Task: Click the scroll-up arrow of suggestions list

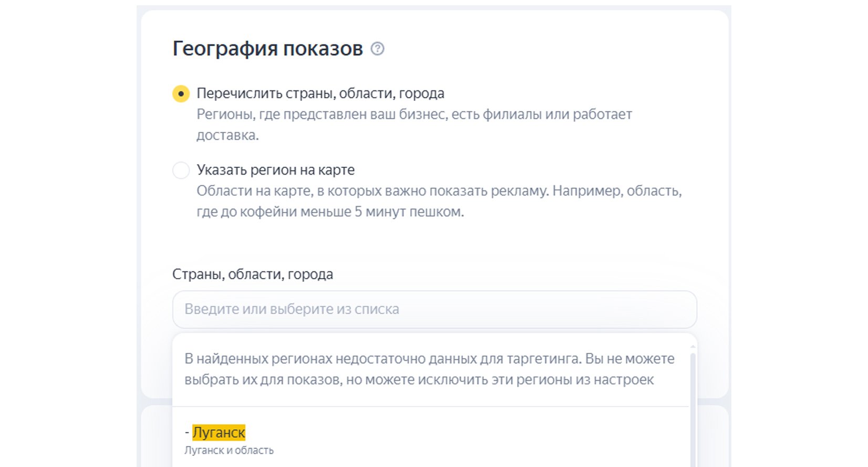Action: point(693,347)
